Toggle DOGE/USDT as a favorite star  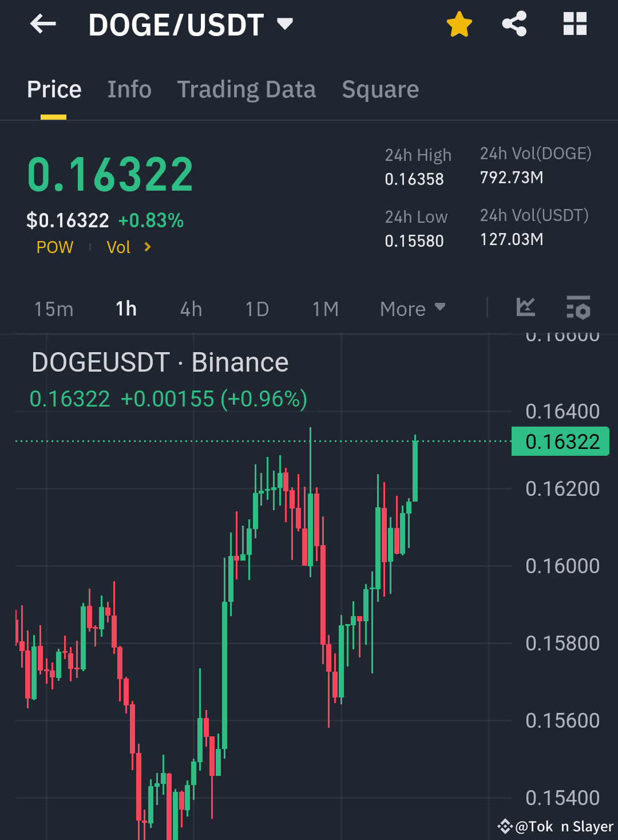click(x=459, y=23)
